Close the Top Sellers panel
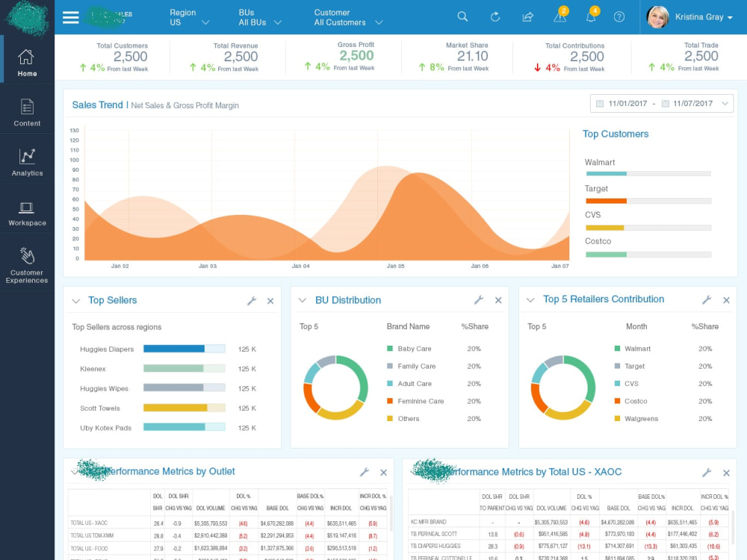 (270, 301)
